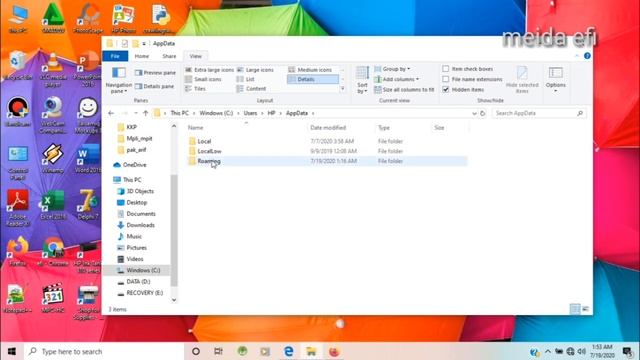
Task: Click the Type here to search box
Action: pyautogui.click(x=104, y=351)
